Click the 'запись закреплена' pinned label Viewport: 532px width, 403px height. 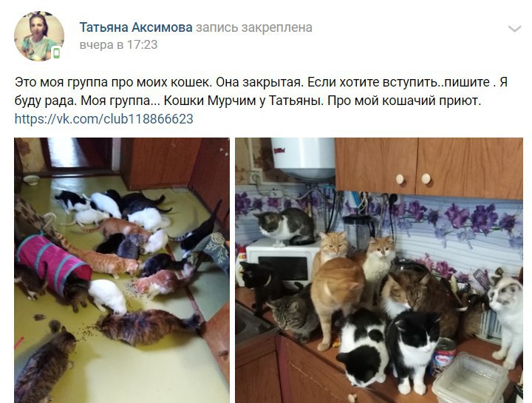[x=254, y=27]
